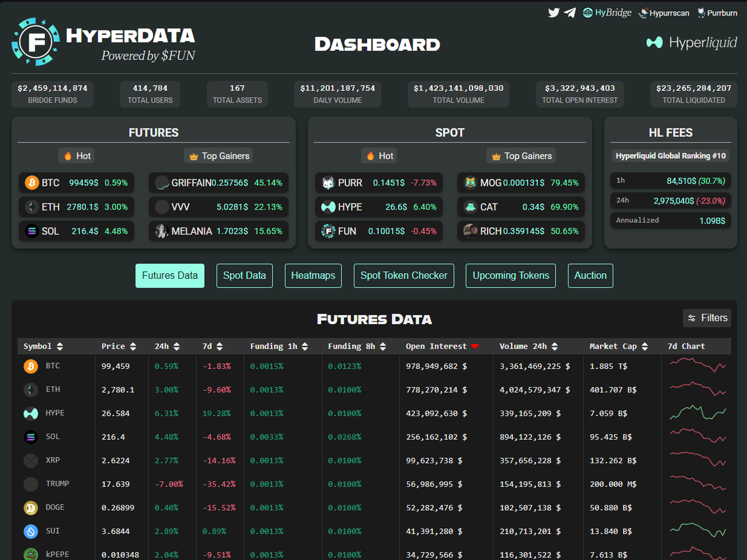The height and width of the screenshot is (560, 747).
Task: Click the BTC 7d chart sparkline
Action: coord(698,366)
